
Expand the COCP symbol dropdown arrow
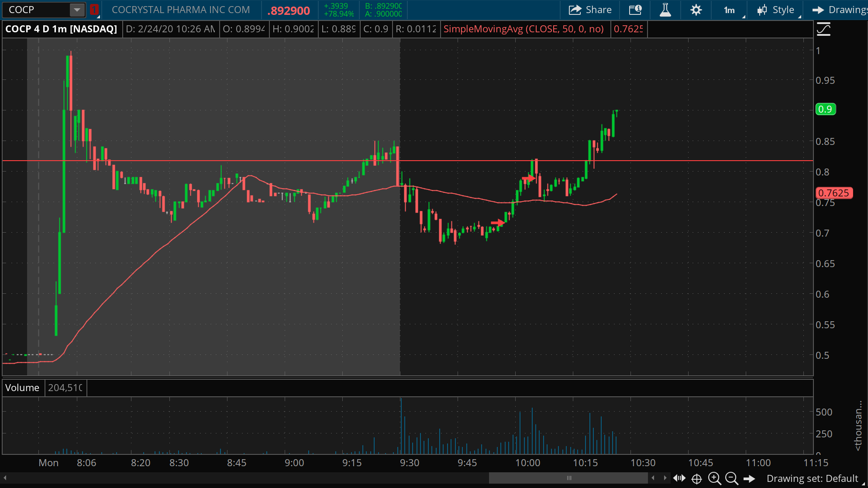[x=77, y=10]
